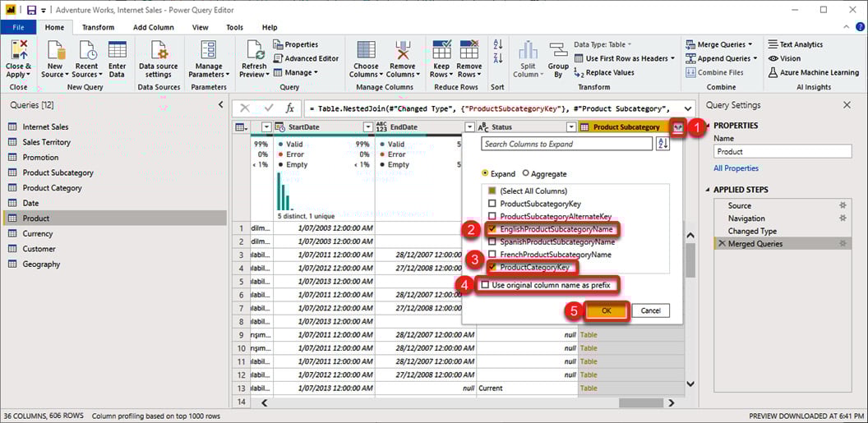Screen dimensions: 868x423
Task: Click Choose Columns icon
Action: 366,51
